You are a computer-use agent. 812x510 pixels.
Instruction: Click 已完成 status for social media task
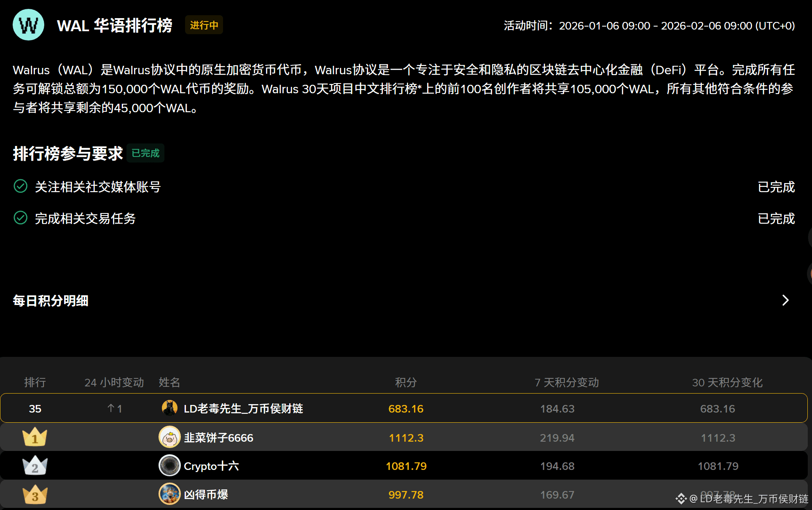coord(776,186)
